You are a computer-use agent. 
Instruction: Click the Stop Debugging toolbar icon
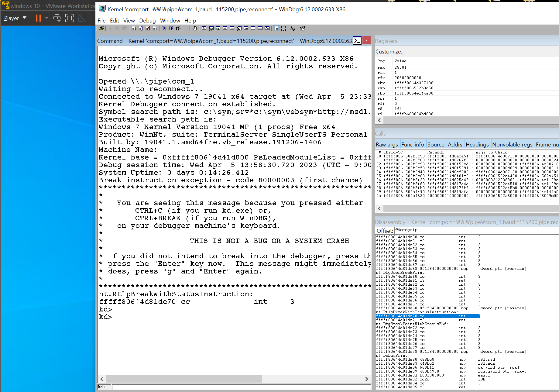click(148, 28)
